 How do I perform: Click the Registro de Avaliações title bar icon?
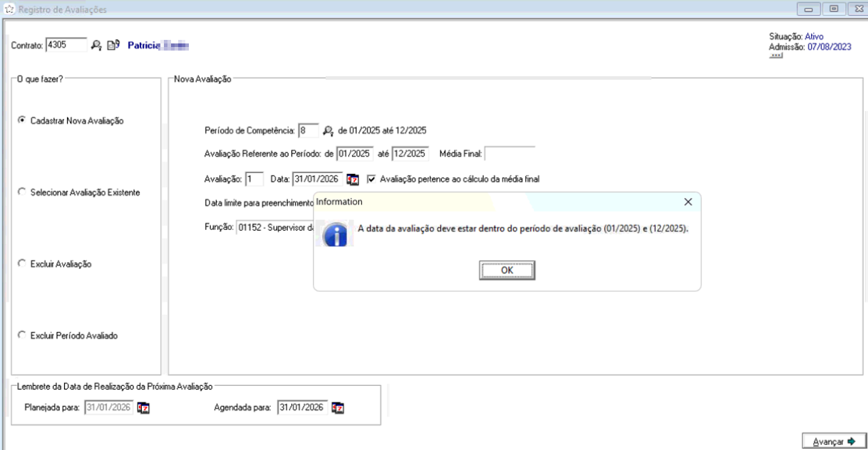7,7
